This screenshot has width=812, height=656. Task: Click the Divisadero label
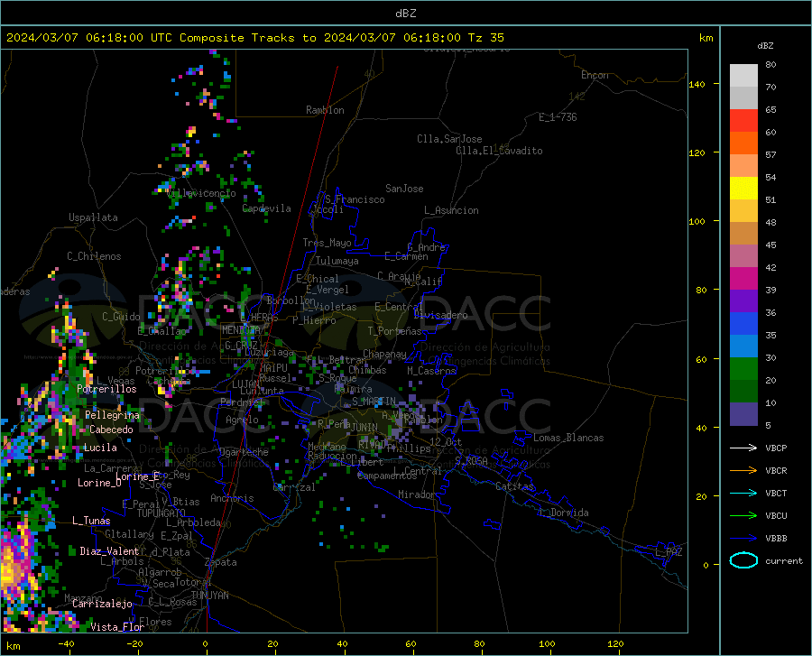[x=440, y=315]
